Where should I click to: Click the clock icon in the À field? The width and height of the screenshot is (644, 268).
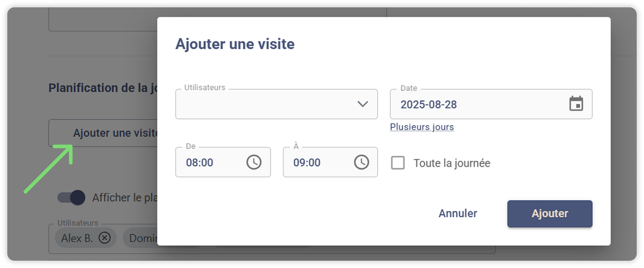(x=361, y=162)
